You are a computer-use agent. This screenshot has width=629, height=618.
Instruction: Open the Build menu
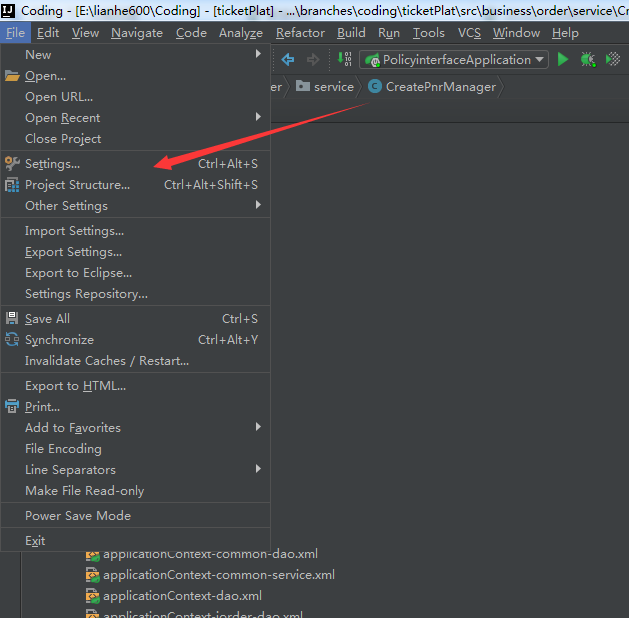(351, 33)
